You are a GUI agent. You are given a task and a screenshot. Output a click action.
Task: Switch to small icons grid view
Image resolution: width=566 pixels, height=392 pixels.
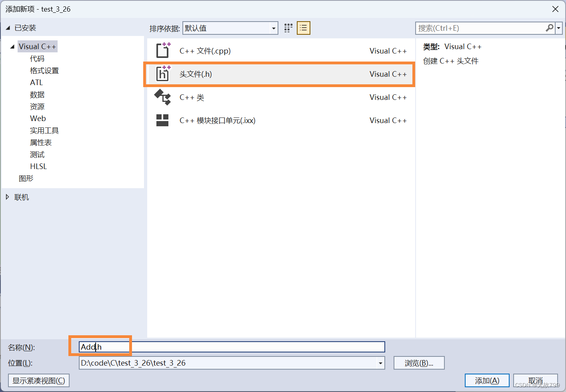(288, 28)
